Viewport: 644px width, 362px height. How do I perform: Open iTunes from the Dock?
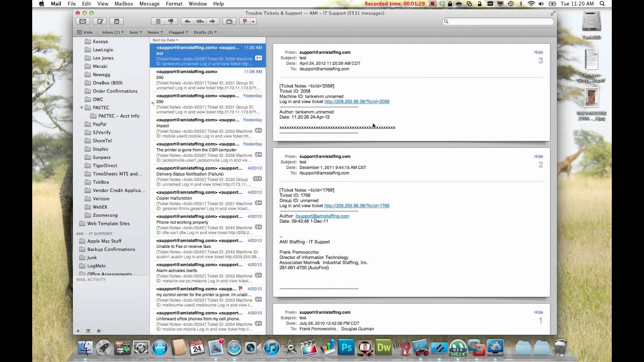[272, 347]
